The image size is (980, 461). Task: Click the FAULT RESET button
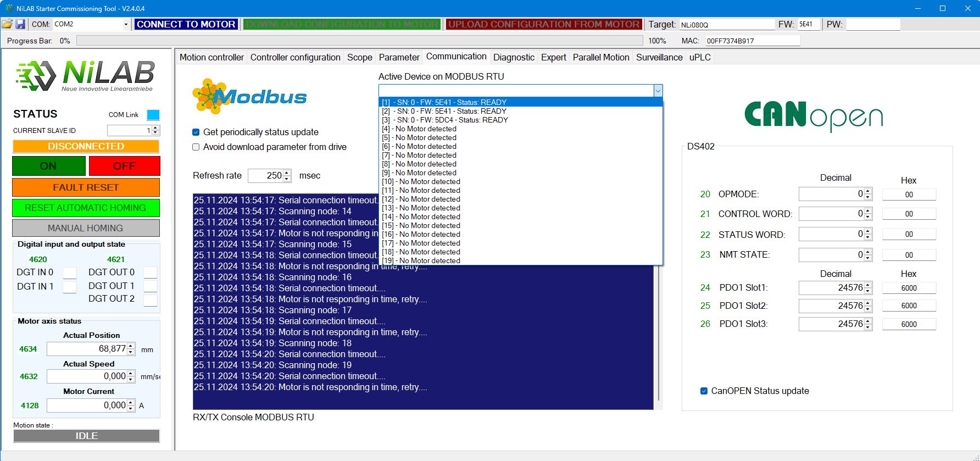click(86, 187)
